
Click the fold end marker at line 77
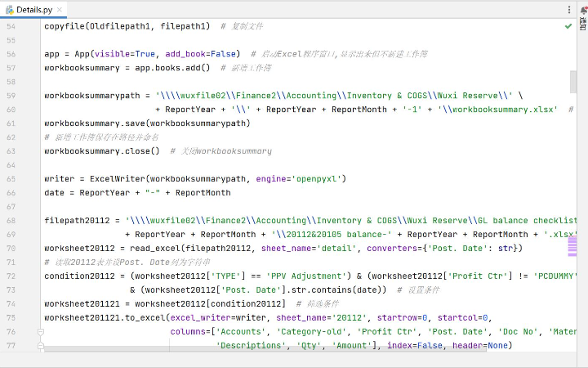pyautogui.click(x=41, y=345)
